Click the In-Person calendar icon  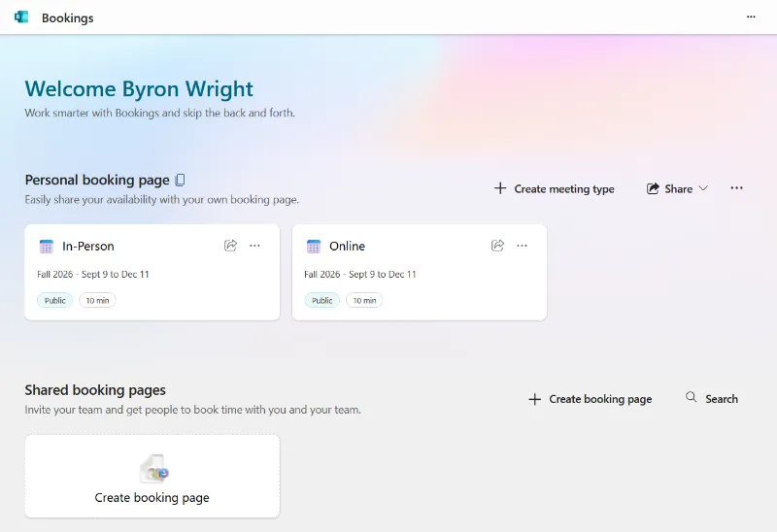[x=46, y=247]
